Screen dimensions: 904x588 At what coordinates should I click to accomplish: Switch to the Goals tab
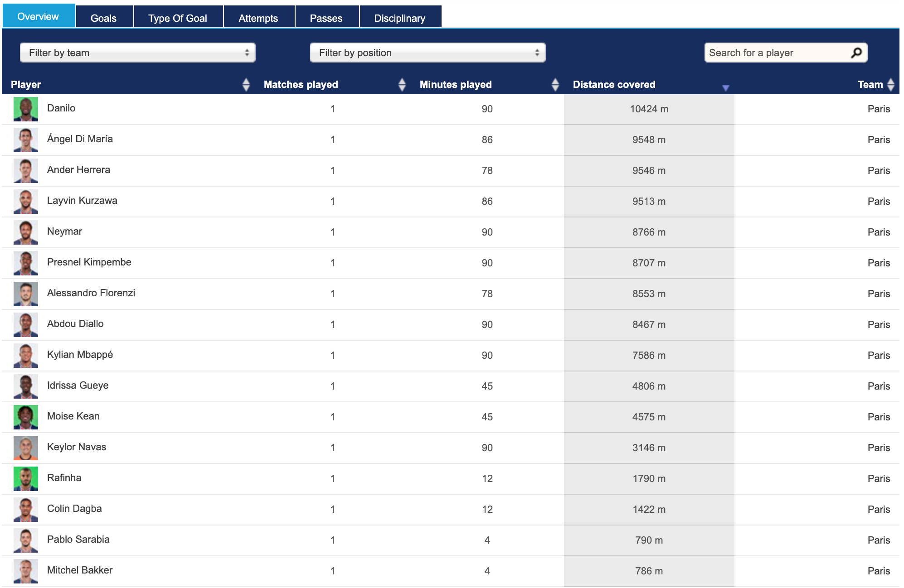click(x=104, y=18)
